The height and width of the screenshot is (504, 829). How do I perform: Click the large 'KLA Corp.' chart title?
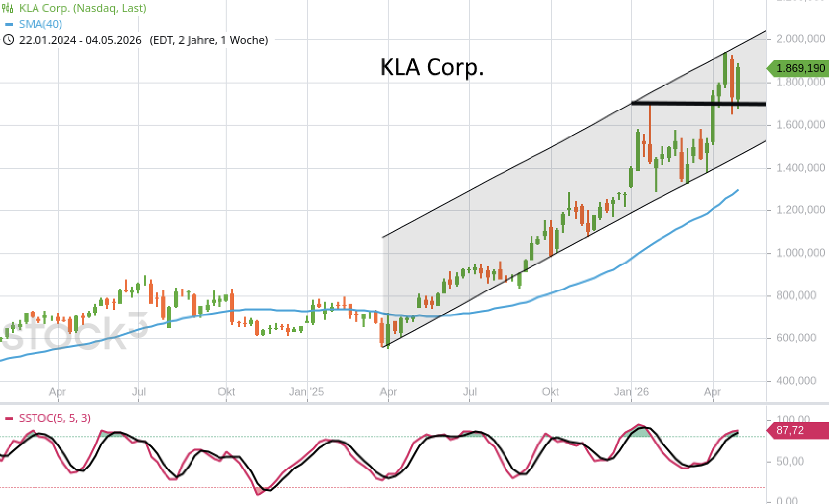pos(432,67)
